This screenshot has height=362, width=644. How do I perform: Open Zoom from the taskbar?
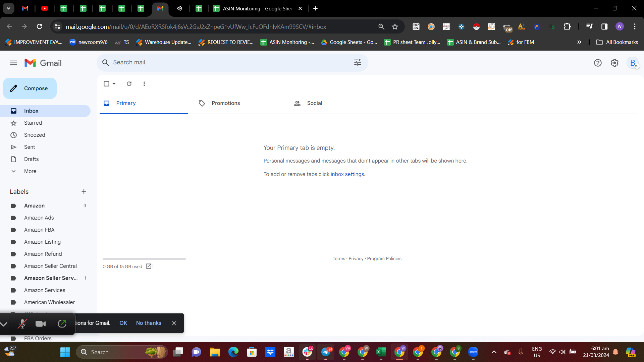click(473, 352)
